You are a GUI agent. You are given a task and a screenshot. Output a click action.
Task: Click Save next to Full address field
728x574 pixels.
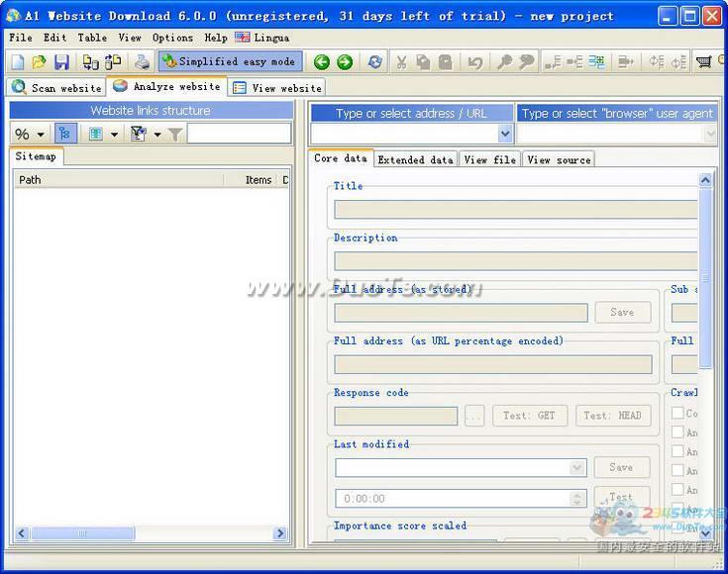[x=623, y=313]
